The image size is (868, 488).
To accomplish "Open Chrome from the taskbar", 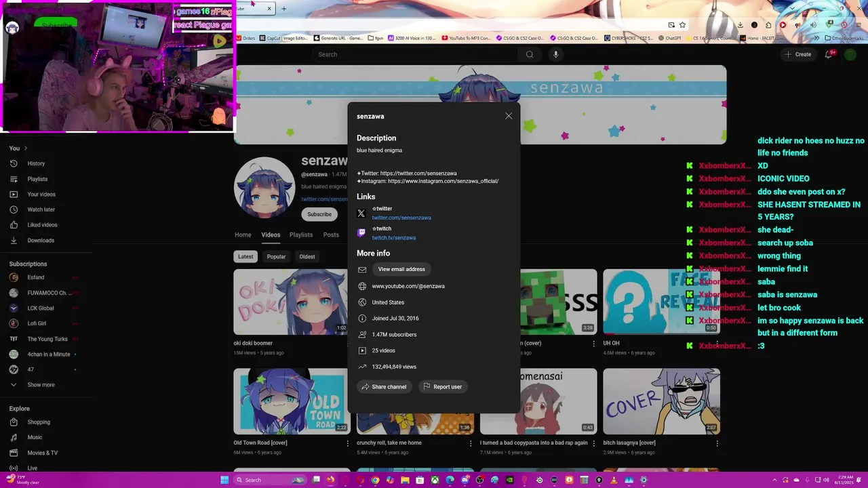I will pos(375,480).
